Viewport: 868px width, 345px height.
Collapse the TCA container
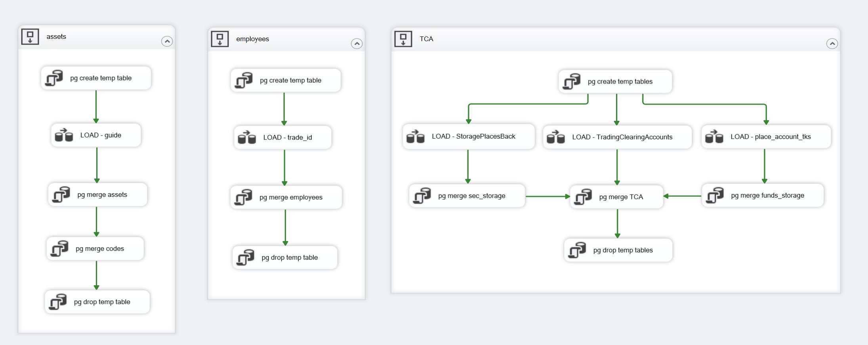pos(832,44)
